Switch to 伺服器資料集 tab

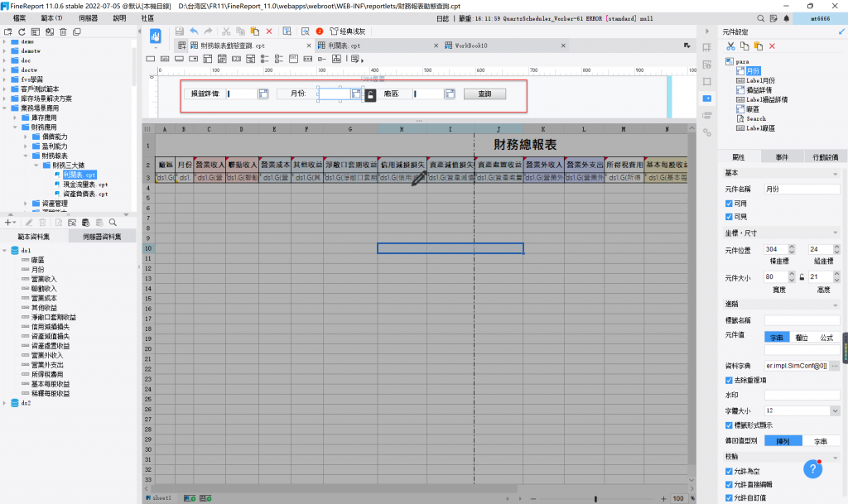pyautogui.click(x=102, y=237)
